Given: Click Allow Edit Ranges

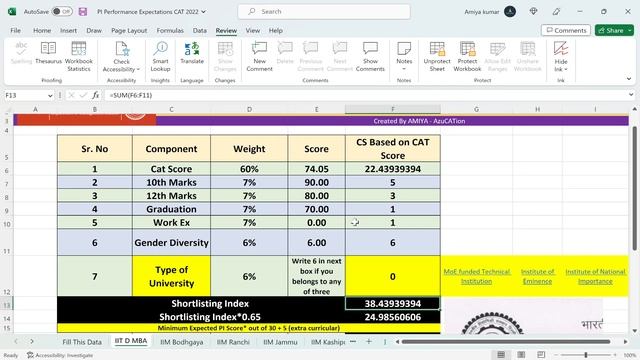Looking at the screenshot, I should pos(498,56).
